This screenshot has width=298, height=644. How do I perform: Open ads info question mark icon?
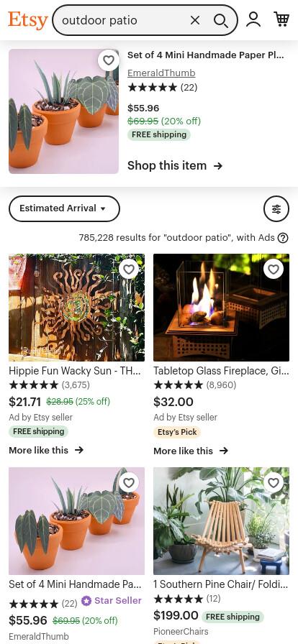[x=283, y=238]
